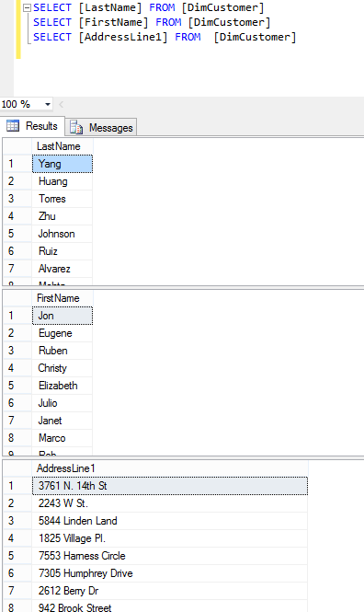
Task: Open the 100 % zoom dropdown
Action: (48, 104)
